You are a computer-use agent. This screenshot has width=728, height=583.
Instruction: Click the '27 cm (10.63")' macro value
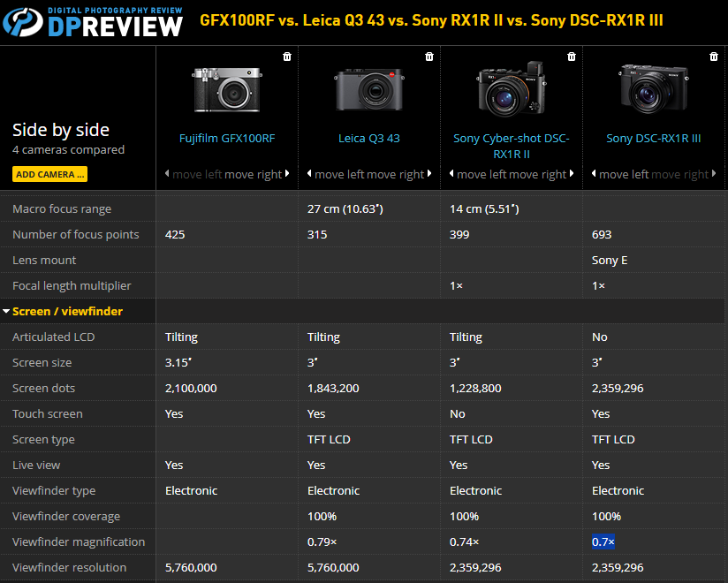(x=345, y=208)
